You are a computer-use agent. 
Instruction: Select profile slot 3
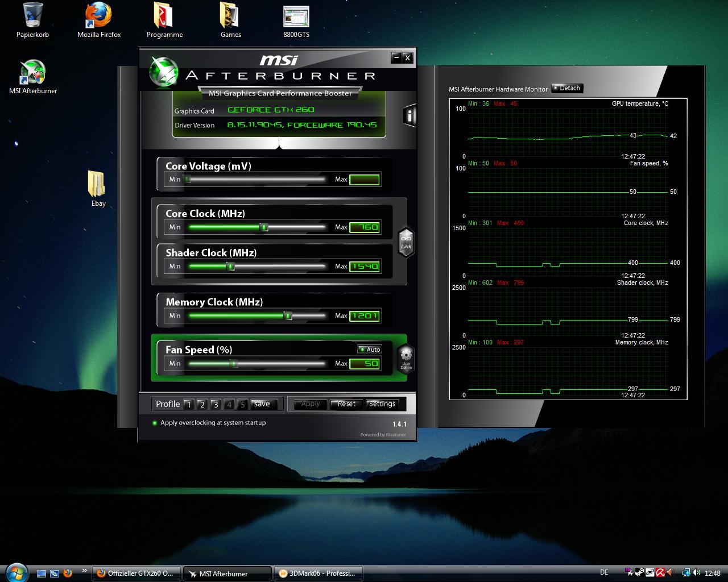tap(215, 405)
